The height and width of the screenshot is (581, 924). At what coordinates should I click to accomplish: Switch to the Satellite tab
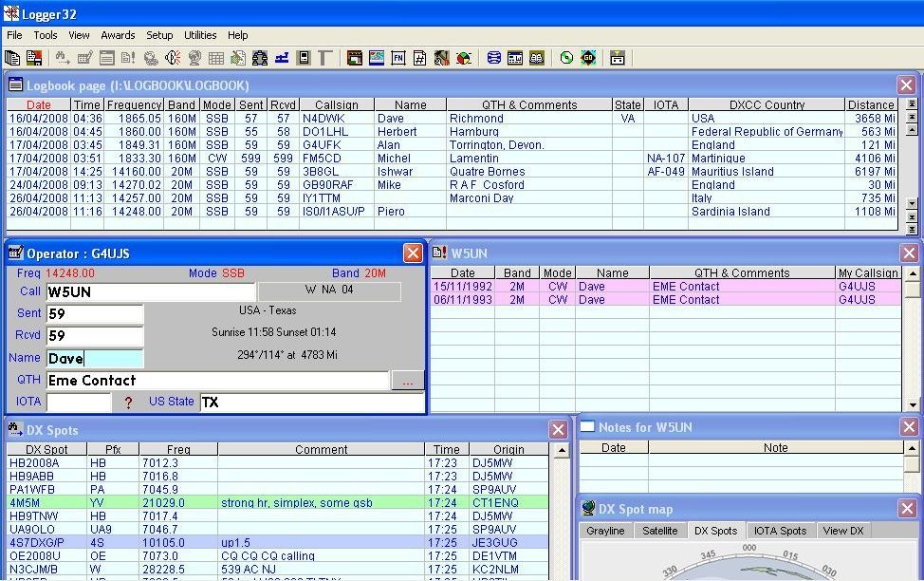point(659,531)
